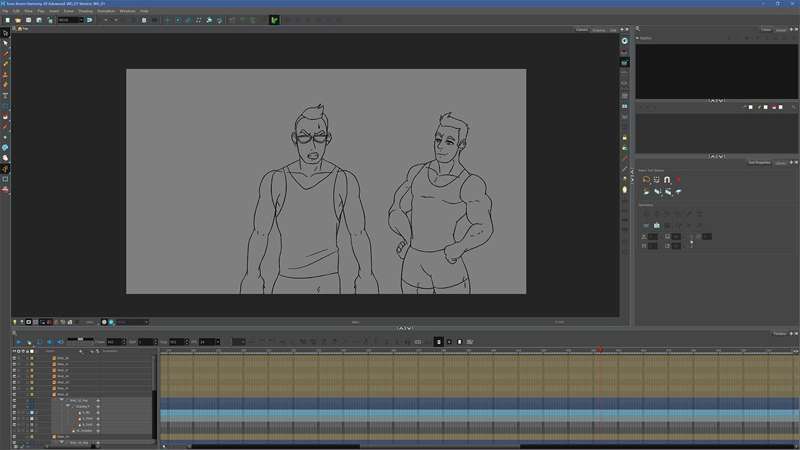
Task: Click the green scripting icon in top toolbar
Action: [274, 20]
